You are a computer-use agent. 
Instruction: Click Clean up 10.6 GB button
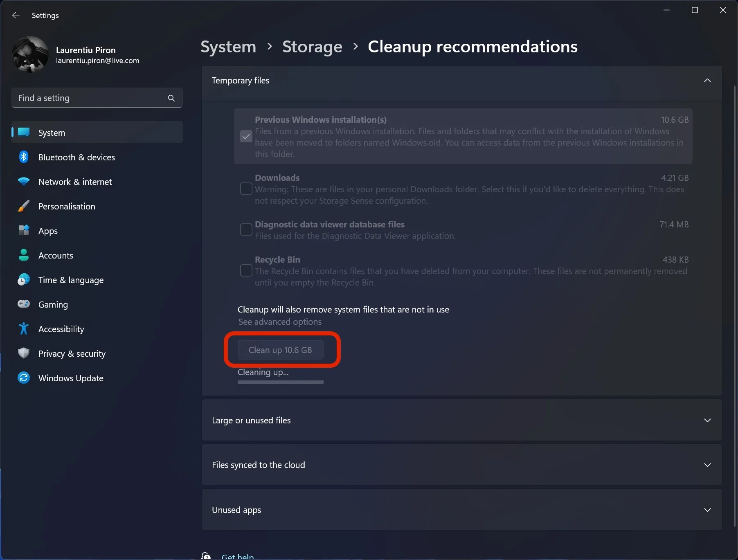281,350
